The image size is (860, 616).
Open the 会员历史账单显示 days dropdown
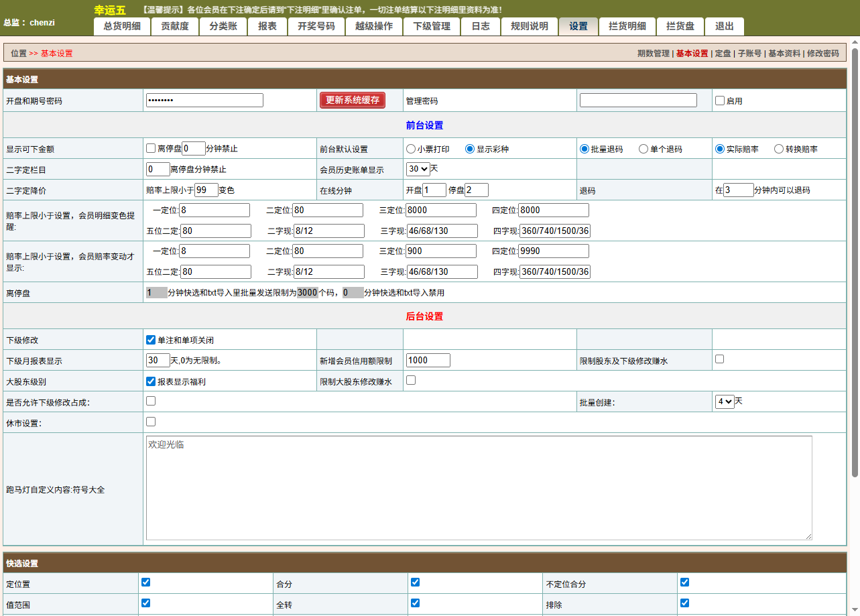pyautogui.click(x=418, y=169)
